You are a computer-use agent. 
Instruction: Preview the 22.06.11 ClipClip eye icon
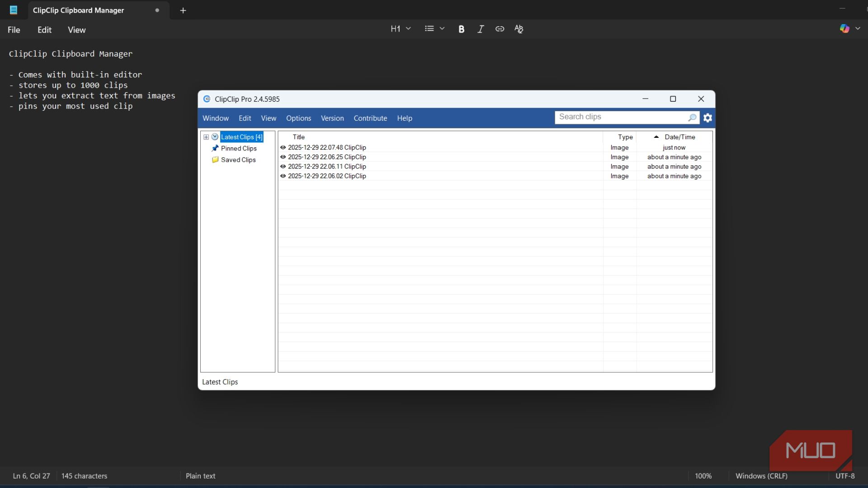coord(283,166)
